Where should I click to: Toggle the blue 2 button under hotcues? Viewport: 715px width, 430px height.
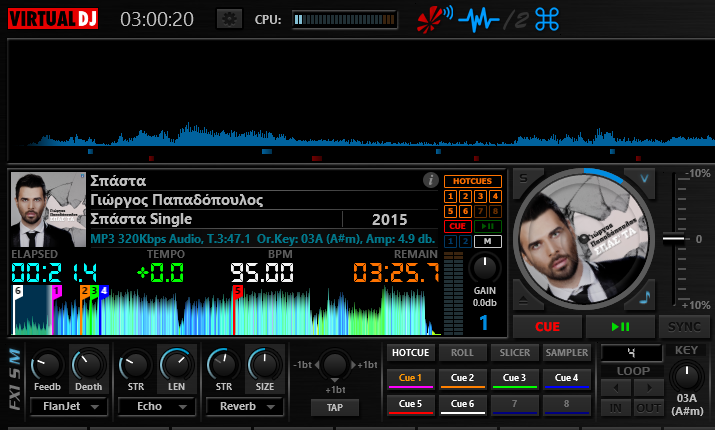(465, 241)
